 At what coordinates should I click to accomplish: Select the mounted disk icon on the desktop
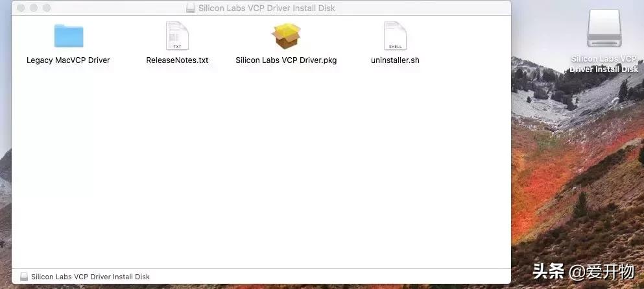coord(604,28)
